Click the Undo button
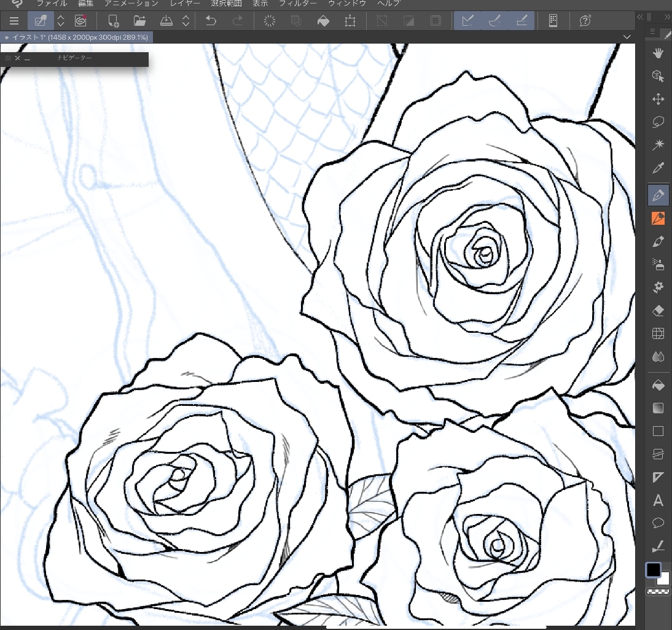Viewport: 672px width, 630px height. pyautogui.click(x=211, y=21)
